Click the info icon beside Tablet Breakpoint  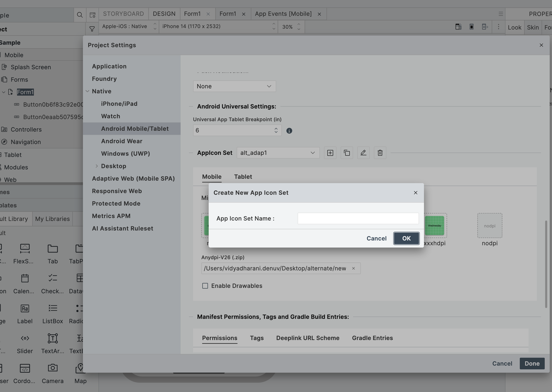click(289, 131)
